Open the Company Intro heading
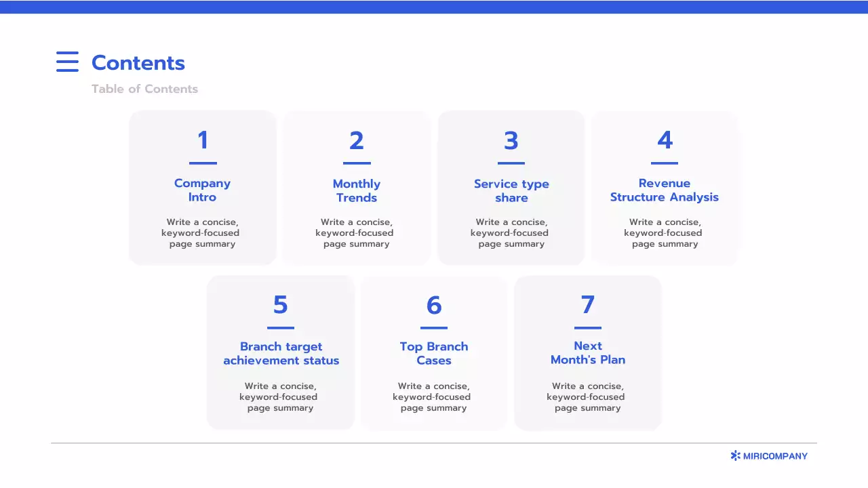 pyautogui.click(x=202, y=190)
